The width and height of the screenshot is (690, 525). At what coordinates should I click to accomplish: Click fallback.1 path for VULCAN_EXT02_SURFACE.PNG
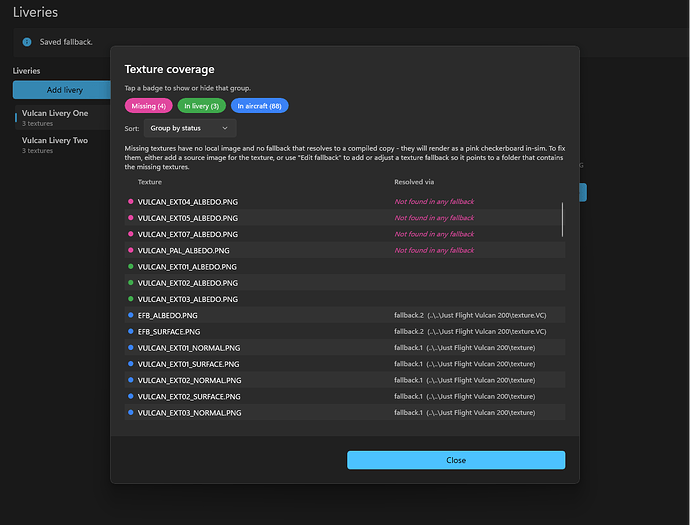[x=465, y=397]
